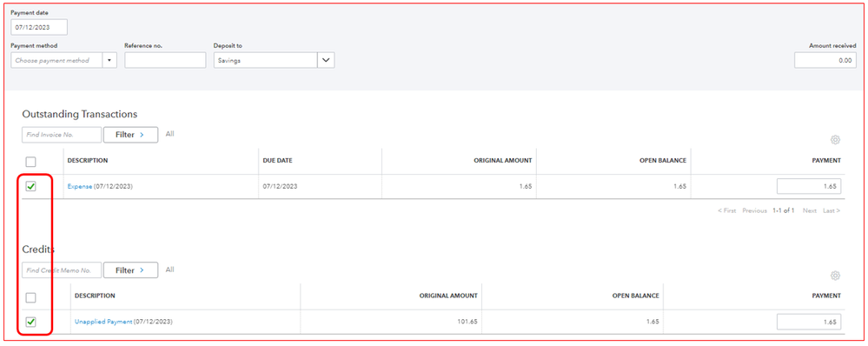The width and height of the screenshot is (868, 346).
Task: Open the payment method dropdown arrow
Action: coord(109,60)
